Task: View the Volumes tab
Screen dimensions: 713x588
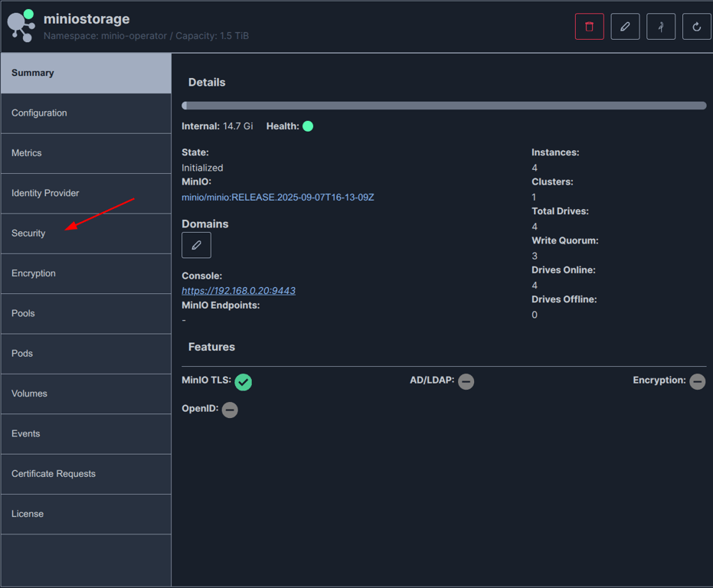Action: [86, 394]
